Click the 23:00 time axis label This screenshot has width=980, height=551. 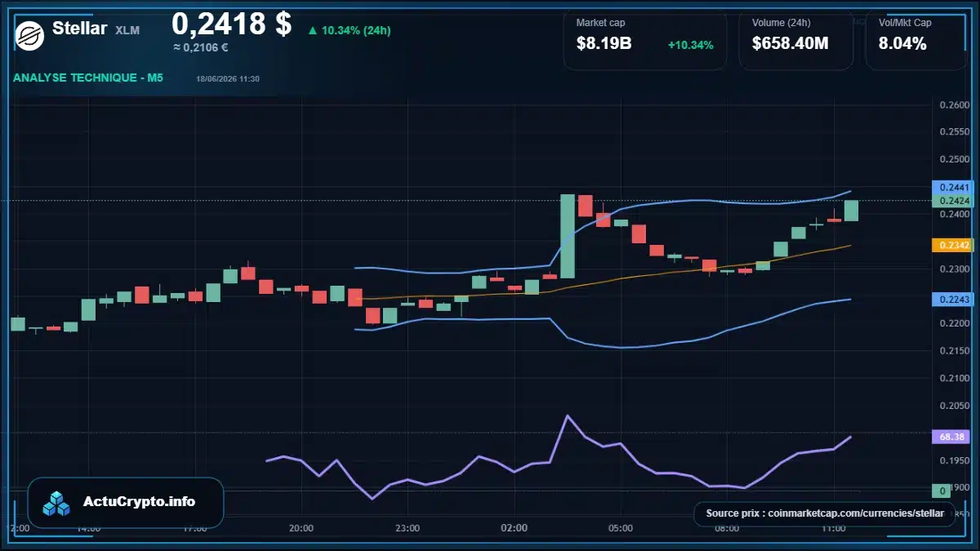point(408,528)
